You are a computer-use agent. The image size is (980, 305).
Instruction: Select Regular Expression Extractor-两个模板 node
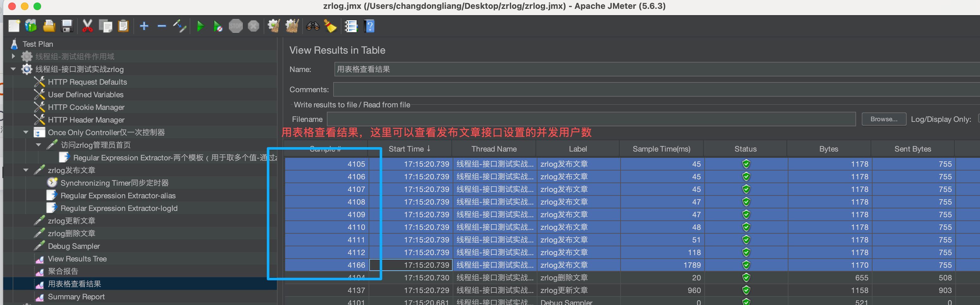[175, 157]
